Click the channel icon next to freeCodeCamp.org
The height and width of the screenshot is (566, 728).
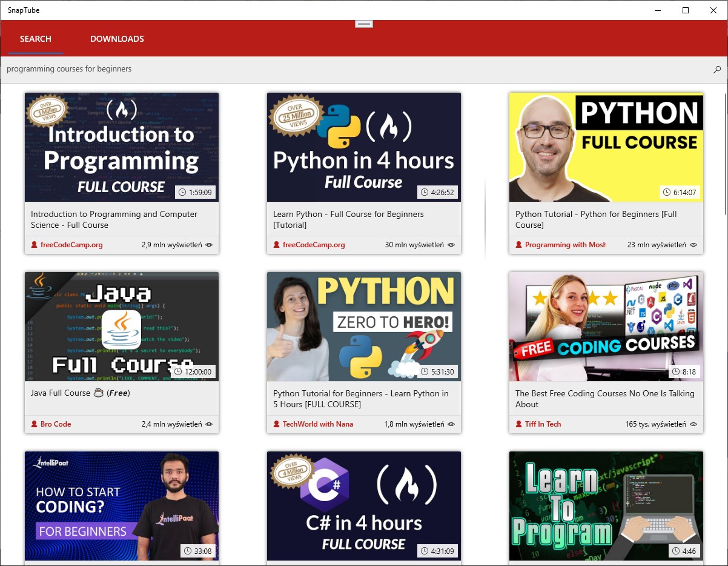[34, 245]
